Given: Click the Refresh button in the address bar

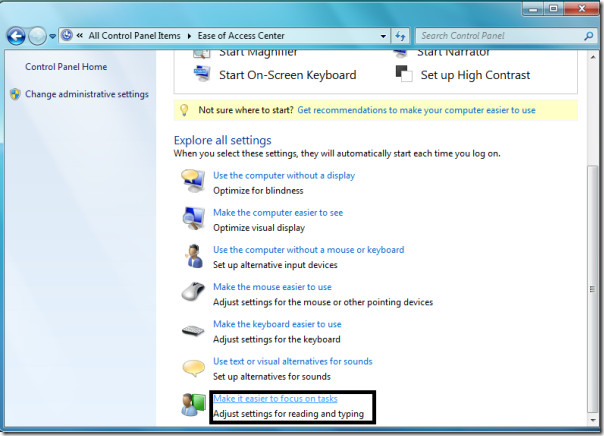Looking at the screenshot, I should pyautogui.click(x=400, y=36).
